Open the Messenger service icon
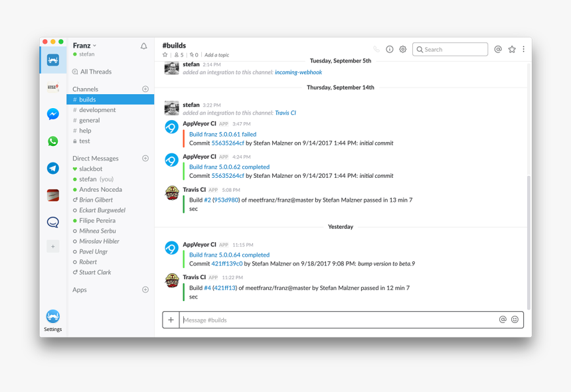Viewport: 571px width, 392px height. click(x=53, y=114)
